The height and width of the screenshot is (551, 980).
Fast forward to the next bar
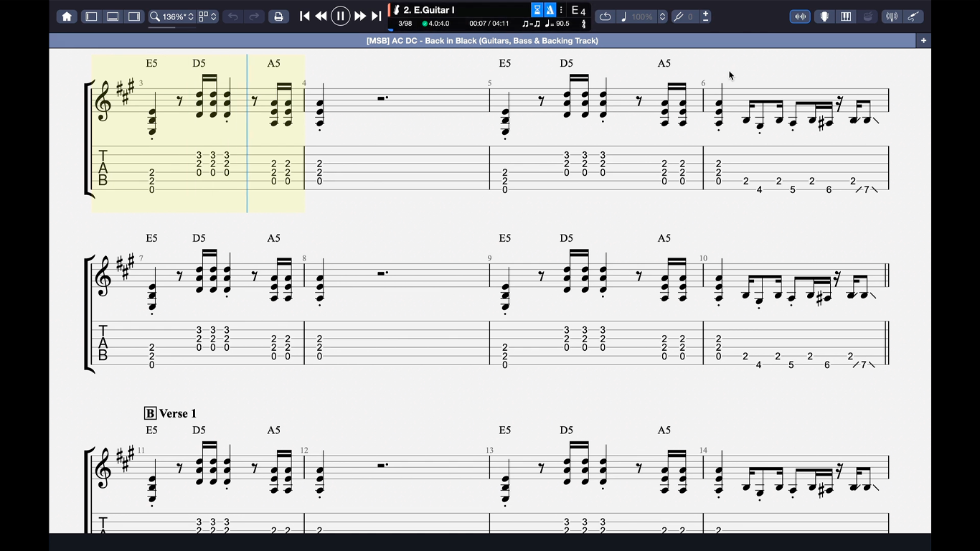click(360, 16)
